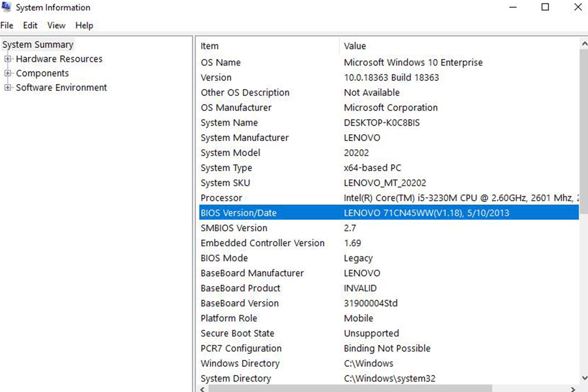
Task: Expand the Components tree node
Action: click(8, 73)
